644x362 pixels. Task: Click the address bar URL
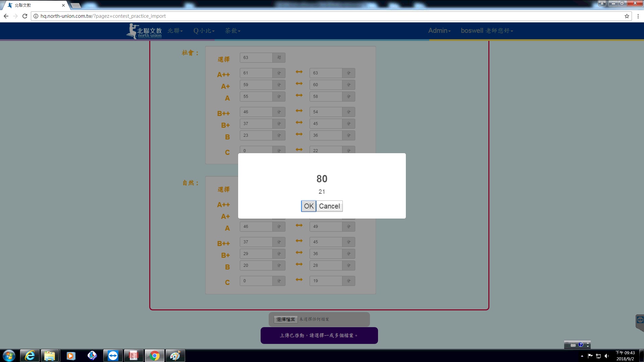103,16
